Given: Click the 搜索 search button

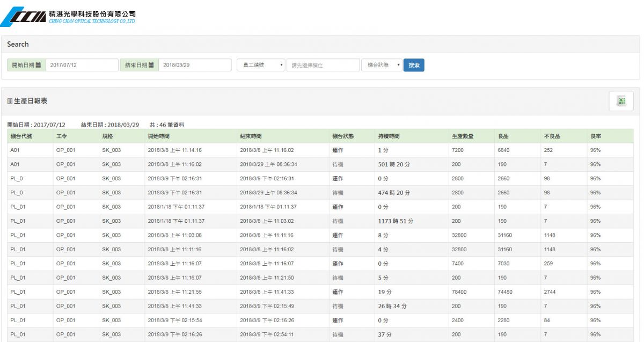Looking at the screenshot, I should click(414, 65).
